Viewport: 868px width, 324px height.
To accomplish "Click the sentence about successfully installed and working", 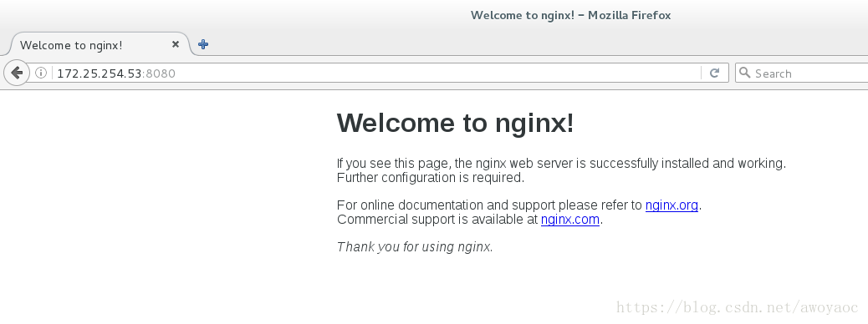I will 561,164.
